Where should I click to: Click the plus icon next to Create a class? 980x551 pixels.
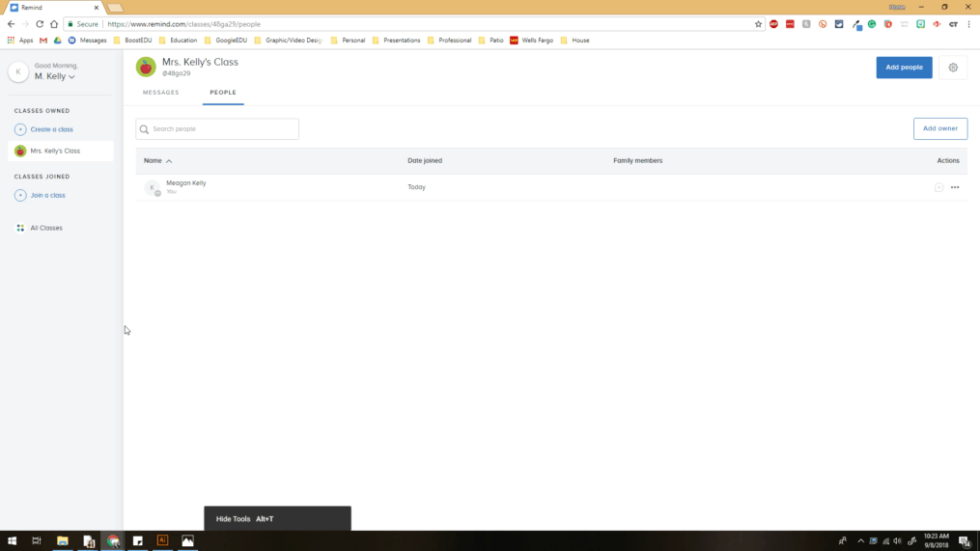pos(20,129)
